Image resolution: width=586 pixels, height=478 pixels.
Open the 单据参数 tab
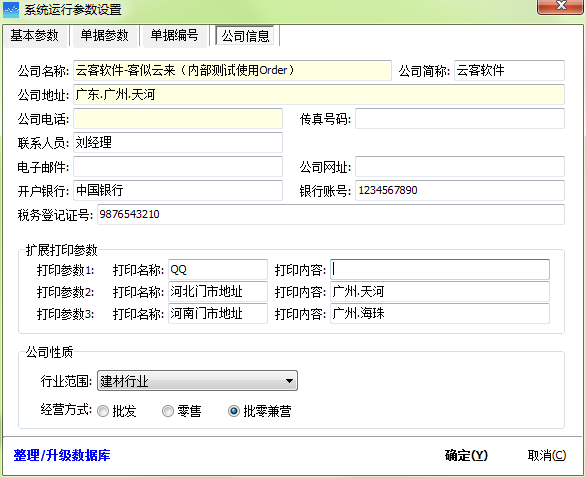click(105, 36)
